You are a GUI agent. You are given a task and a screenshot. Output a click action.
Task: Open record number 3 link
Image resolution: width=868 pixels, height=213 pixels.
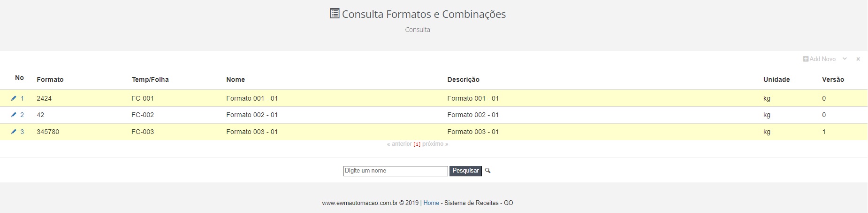pos(22,132)
